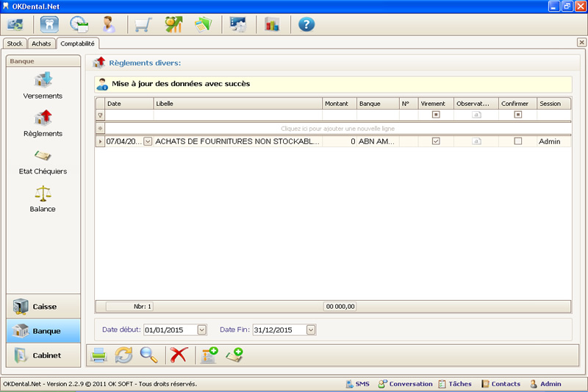Click the first toolbar sync icon
This screenshot has width=588, height=392.
pyautogui.click(x=15, y=25)
